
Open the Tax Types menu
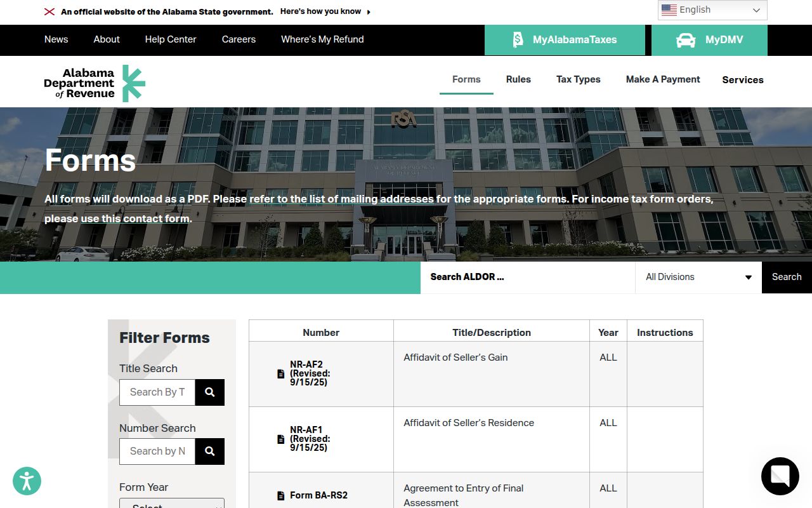pos(579,79)
